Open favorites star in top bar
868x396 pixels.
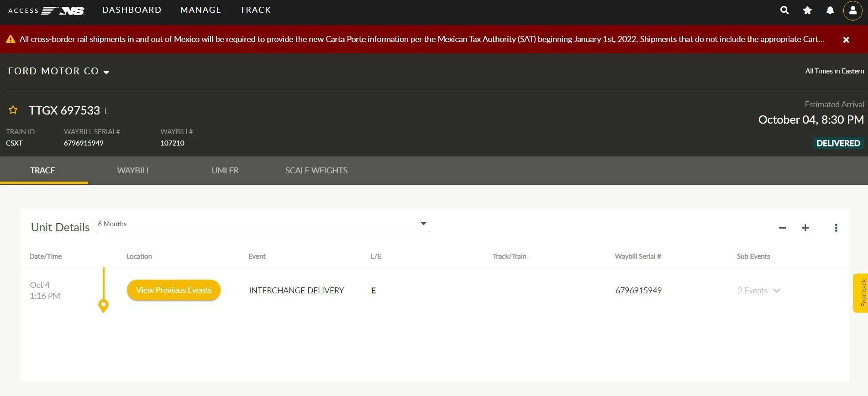point(807,10)
